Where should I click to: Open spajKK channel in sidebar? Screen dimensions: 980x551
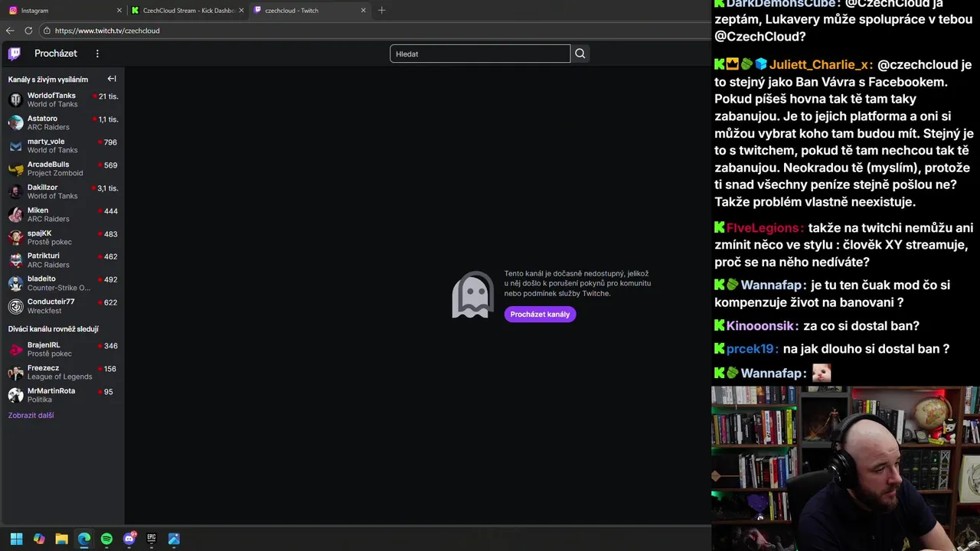pyautogui.click(x=62, y=238)
